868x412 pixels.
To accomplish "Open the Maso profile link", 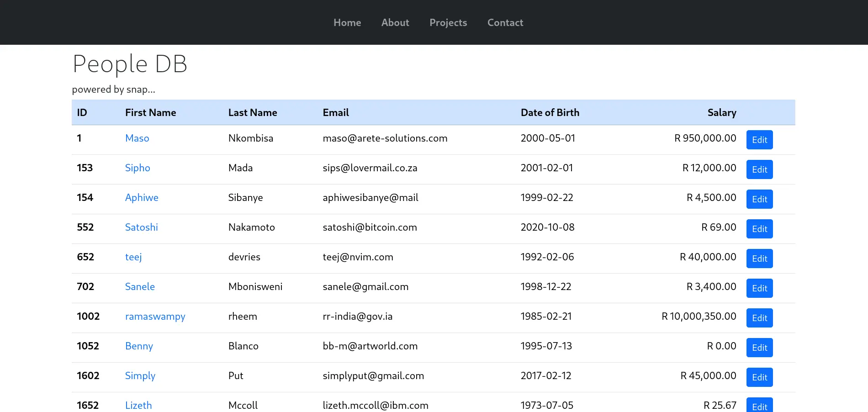I will point(137,138).
